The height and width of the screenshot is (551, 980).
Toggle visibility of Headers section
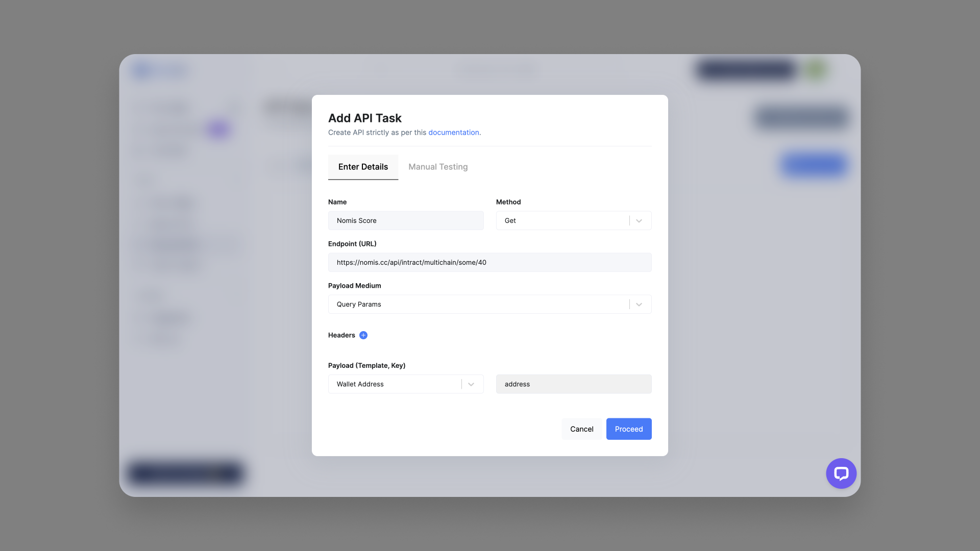363,335
